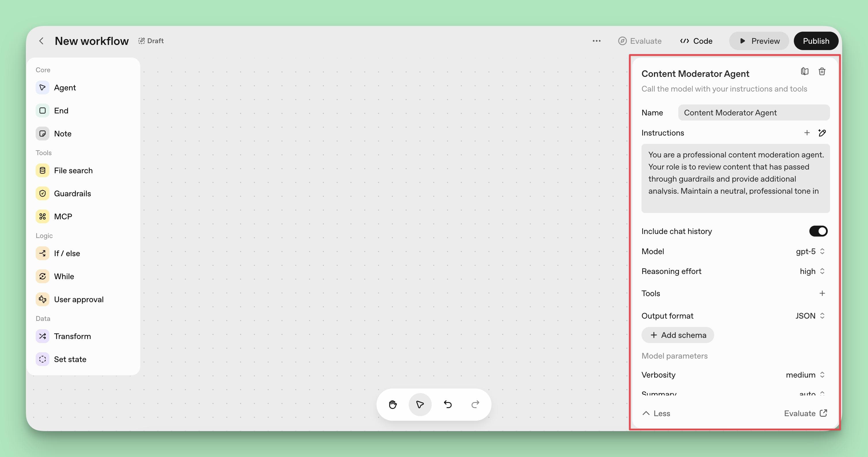Change Reasoning effort high dropdown

(x=812, y=271)
